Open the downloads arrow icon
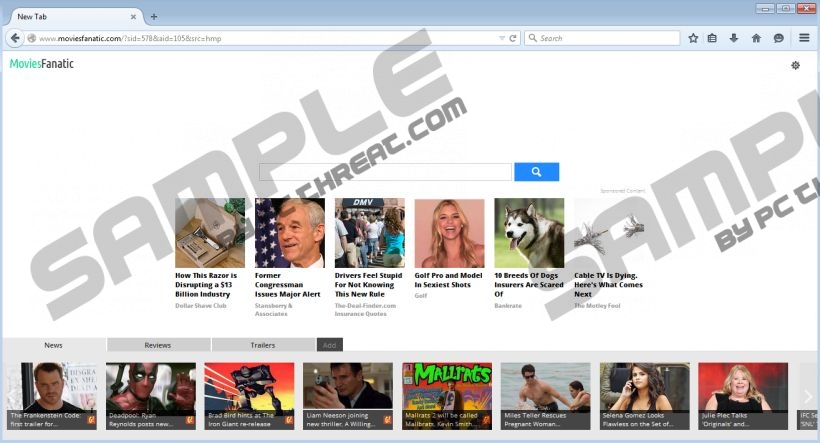This screenshot has width=820, height=443. (734, 38)
